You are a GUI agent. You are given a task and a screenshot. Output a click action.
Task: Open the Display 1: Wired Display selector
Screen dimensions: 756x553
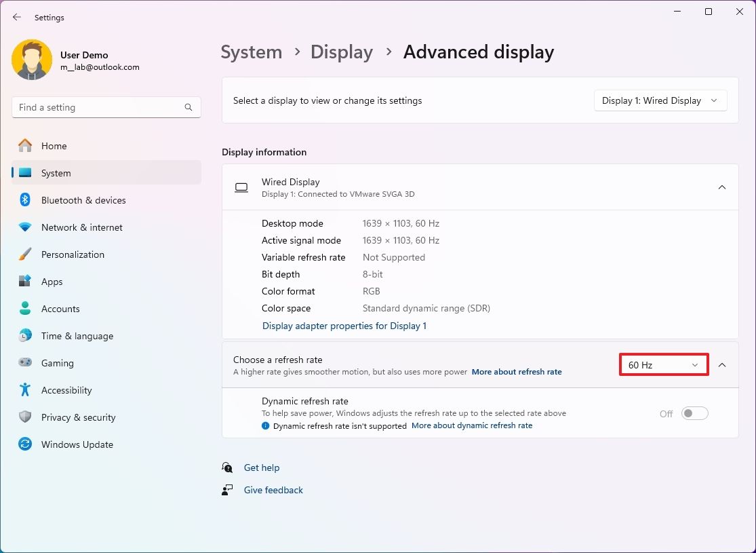click(659, 100)
